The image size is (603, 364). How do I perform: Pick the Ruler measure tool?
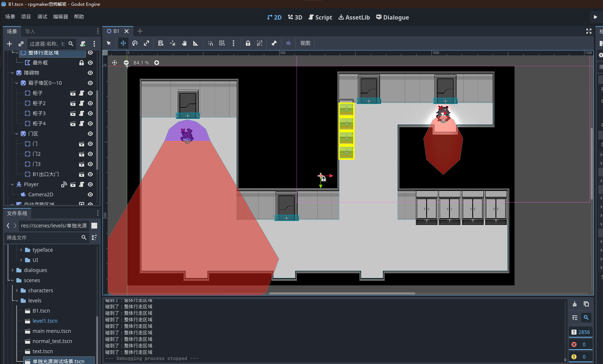[x=196, y=43]
